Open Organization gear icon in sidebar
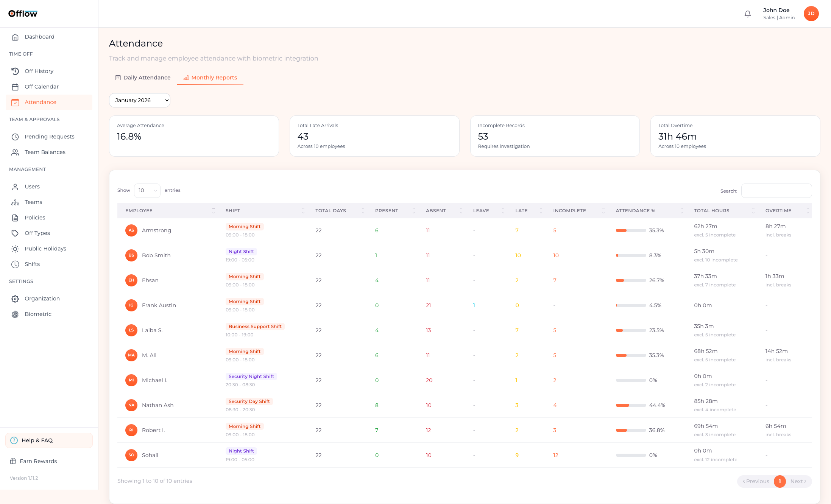This screenshot has height=504, width=831. point(15,299)
